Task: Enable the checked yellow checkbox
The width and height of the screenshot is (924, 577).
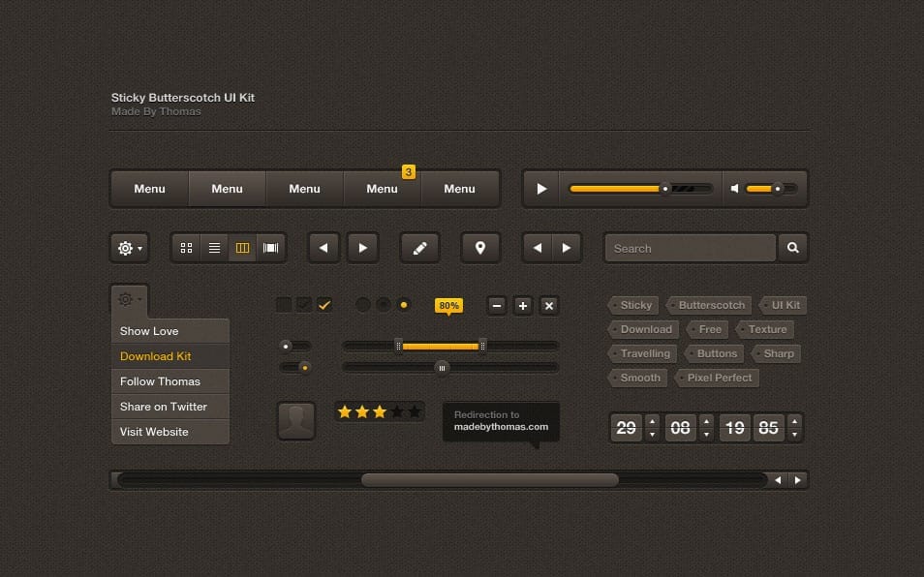Action: [324, 304]
